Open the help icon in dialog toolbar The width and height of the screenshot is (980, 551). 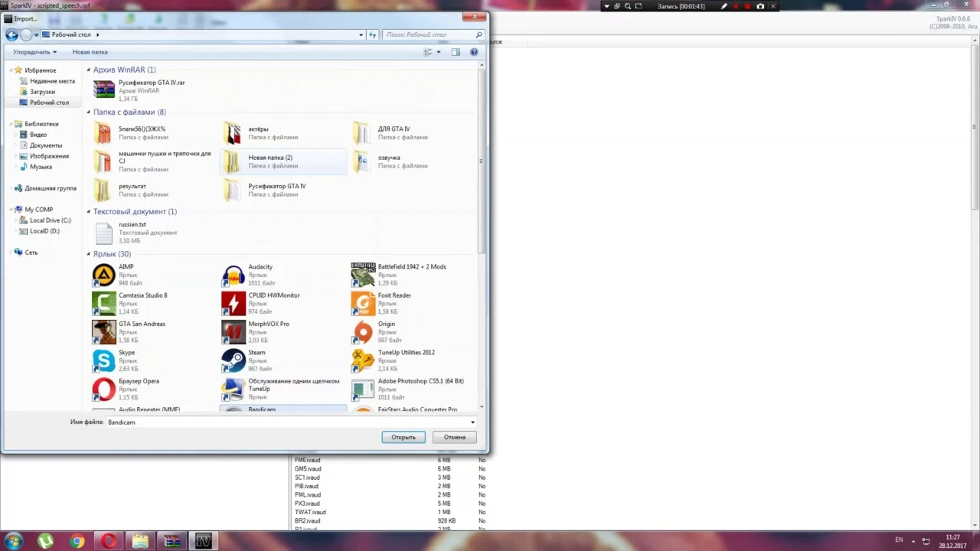pos(474,52)
